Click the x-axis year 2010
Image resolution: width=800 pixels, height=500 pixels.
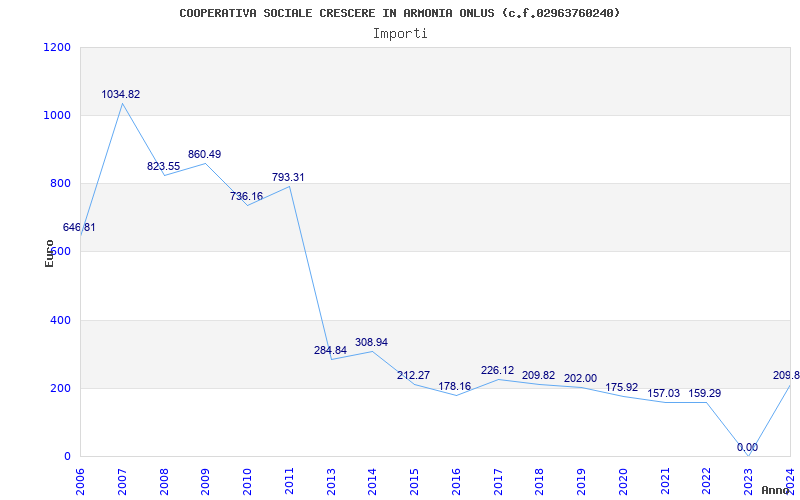click(x=247, y=482)
